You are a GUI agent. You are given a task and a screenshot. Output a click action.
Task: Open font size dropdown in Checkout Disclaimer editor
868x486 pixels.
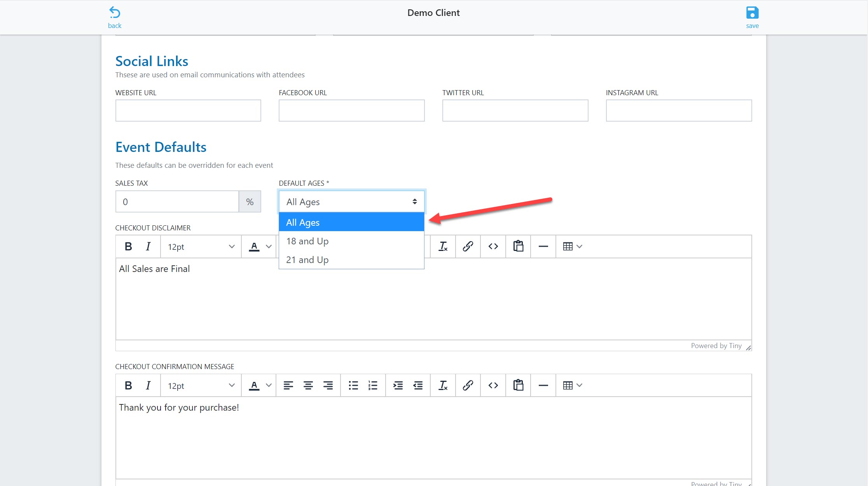(x=201, y=247)
